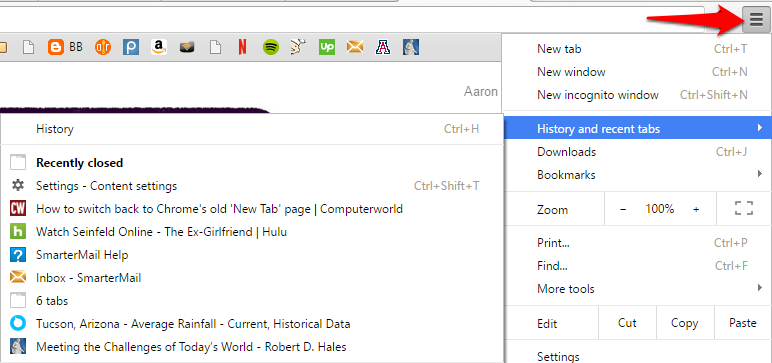The width and height of the screenshot is (772, 363).
Task: Open the Netflix bookmark icon
Action: (242, 47)
